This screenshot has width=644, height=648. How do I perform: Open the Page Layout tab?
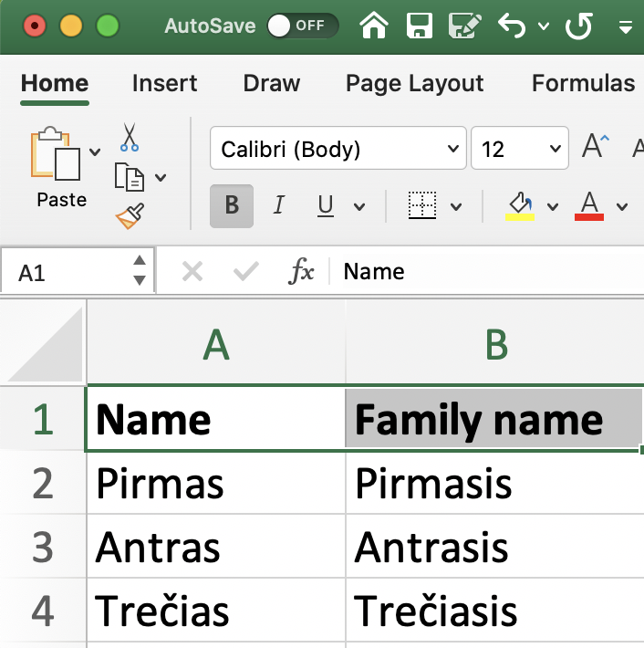tap(414, 83)
